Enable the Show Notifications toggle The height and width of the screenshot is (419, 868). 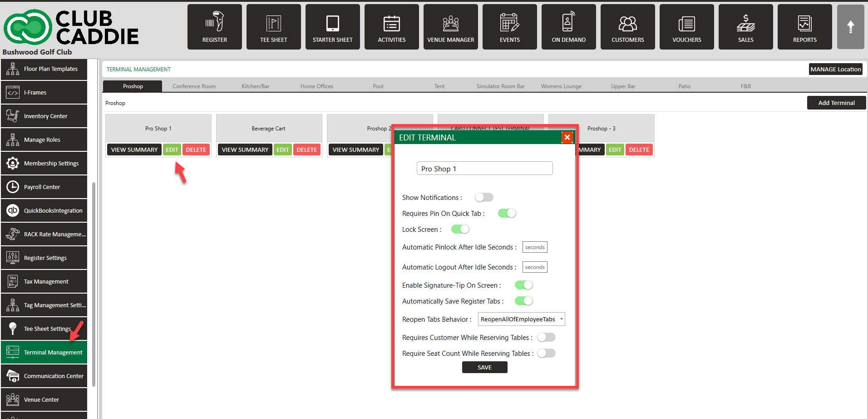point(484,197)
